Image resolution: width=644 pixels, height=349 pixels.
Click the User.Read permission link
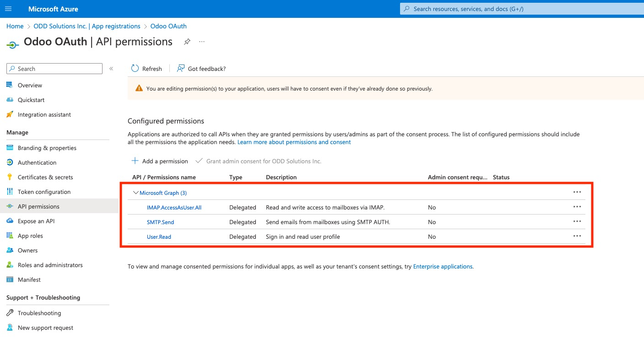click(x=159, y=237)
